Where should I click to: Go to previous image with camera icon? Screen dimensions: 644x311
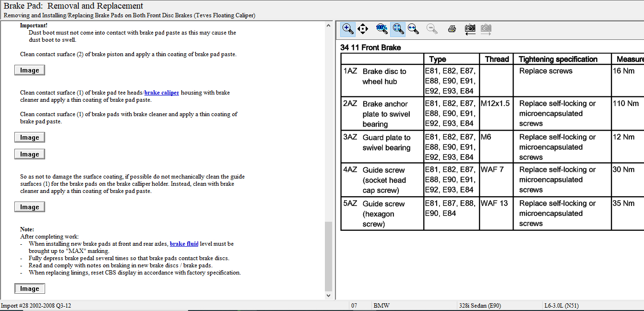pyautogui.click(x=470, y=29)
